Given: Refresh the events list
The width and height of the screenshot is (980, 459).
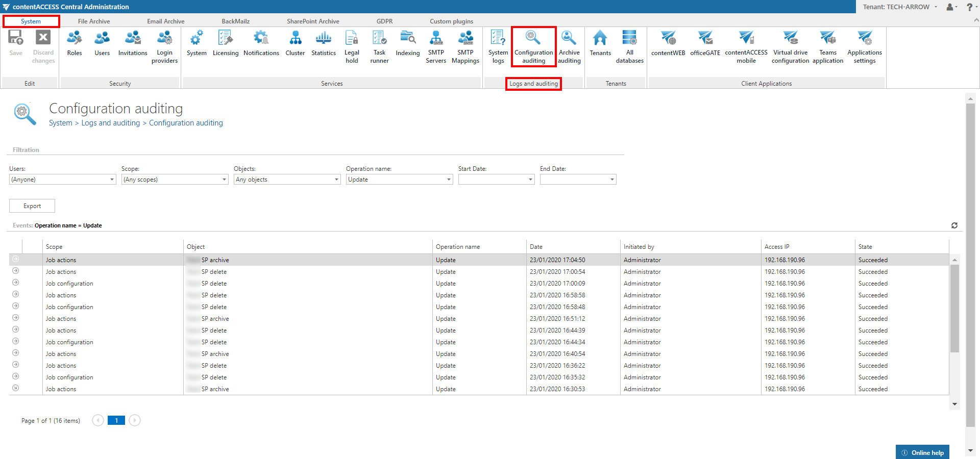Looking at the screenshot, I should [x=954, y=225].
